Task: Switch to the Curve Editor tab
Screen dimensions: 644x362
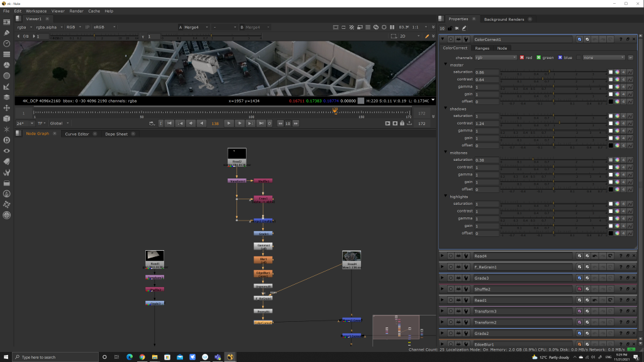Action: [77, 134]
